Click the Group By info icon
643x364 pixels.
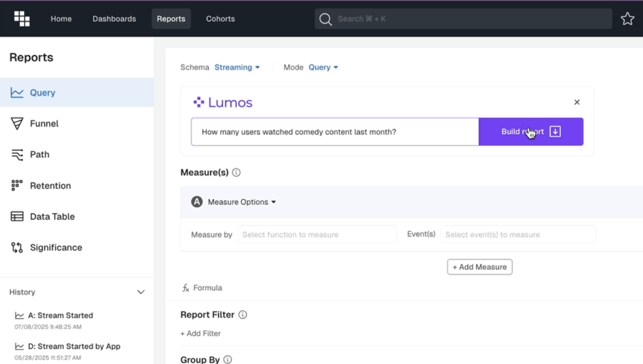pos(228,360)
